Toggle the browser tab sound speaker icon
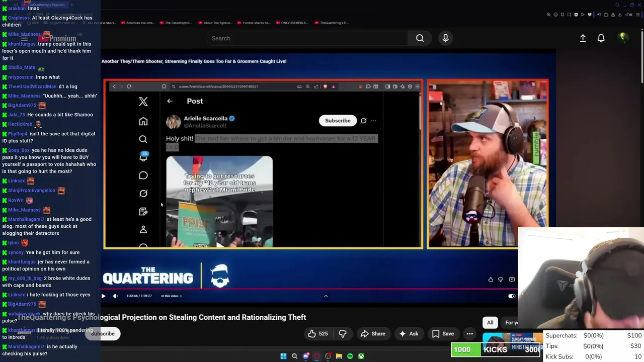Viewport: 644px width, 362px height. click(599, 15)
